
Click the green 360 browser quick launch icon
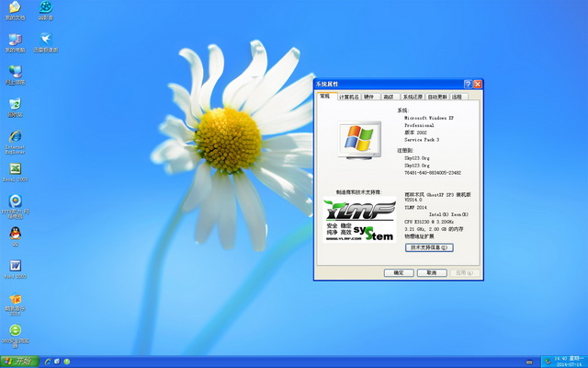pos(67,362)
